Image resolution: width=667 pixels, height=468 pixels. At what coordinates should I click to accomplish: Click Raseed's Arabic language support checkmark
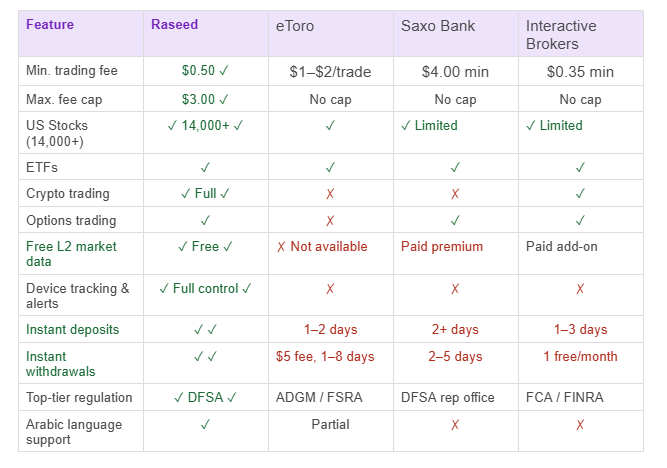tap(205, 425)
